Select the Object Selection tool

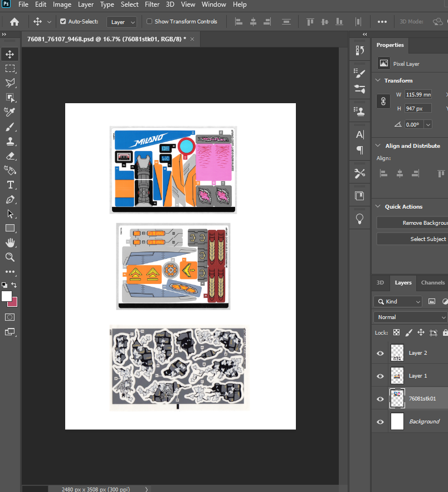pos(9,98)
